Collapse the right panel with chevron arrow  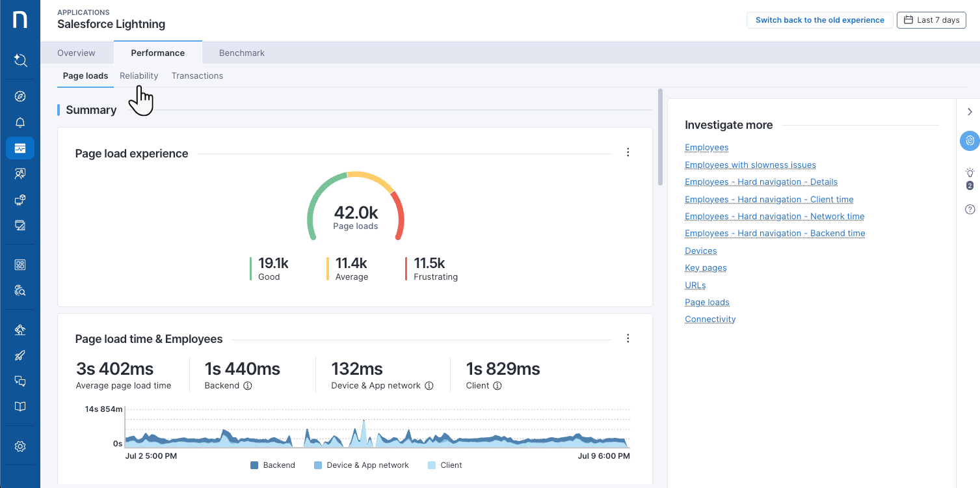[x=970, y=112]
